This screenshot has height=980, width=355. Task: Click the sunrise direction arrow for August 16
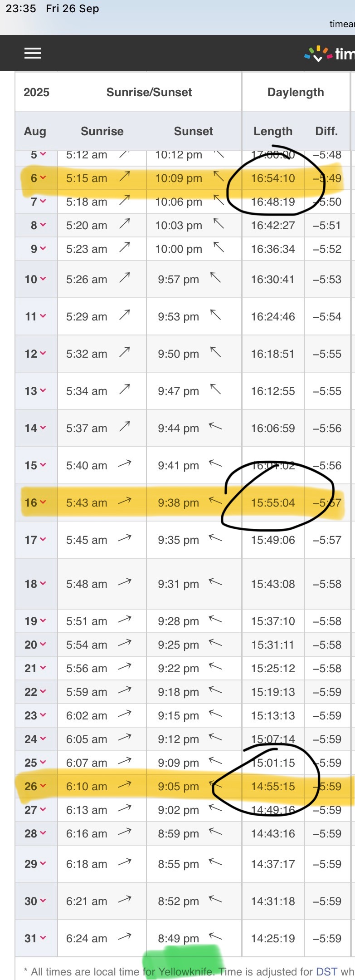pyautogui.click(x=125, y=501)
